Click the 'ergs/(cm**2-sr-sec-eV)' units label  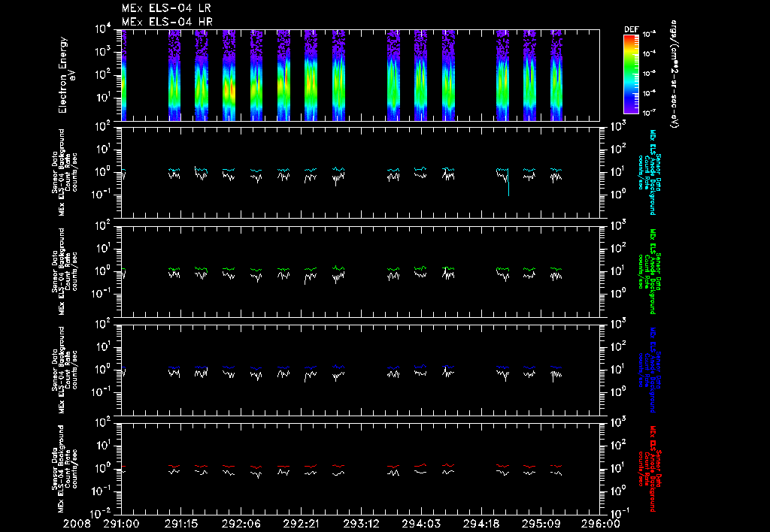tap(674, 74)
